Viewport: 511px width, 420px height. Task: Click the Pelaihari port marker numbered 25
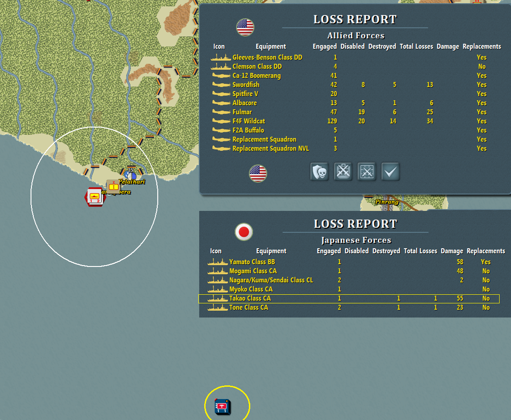[130, 174]
